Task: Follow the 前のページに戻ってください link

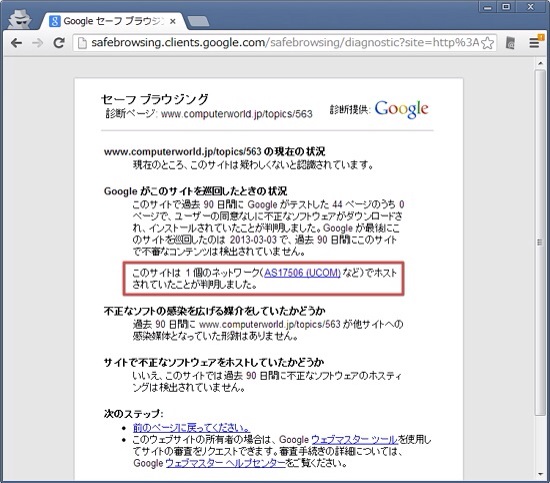Action: click(191, 428)
